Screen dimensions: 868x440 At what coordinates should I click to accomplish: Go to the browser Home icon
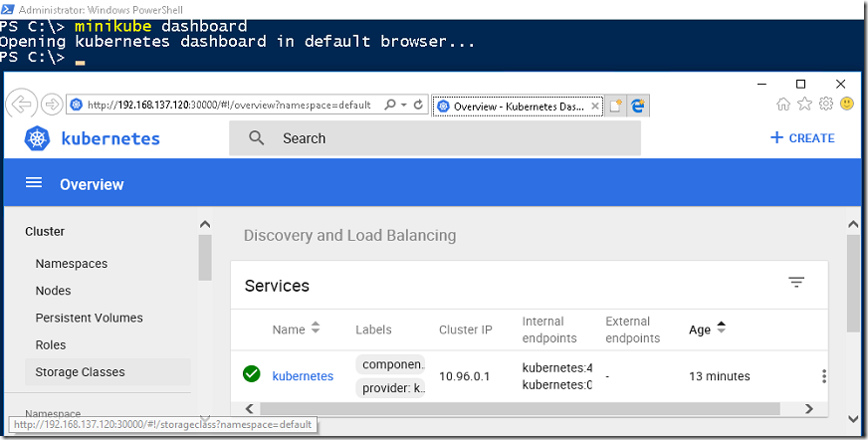pyautogui.click(x=783, y=105)
